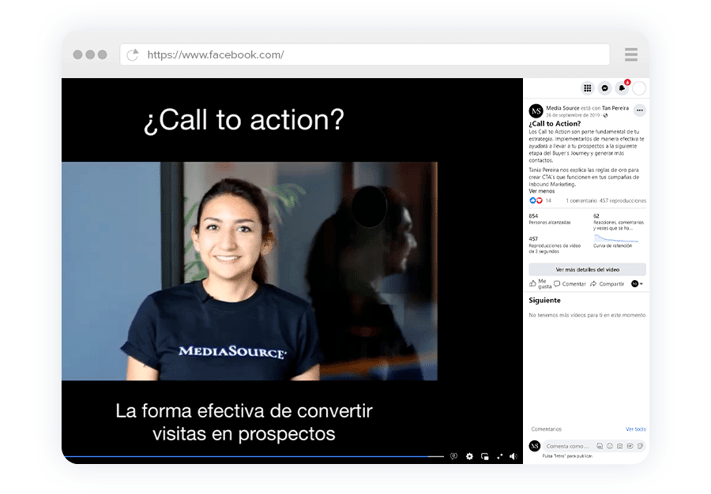Open the comment-as identity selector dropdown
The image size is (711, 494).
click(637, 284)
